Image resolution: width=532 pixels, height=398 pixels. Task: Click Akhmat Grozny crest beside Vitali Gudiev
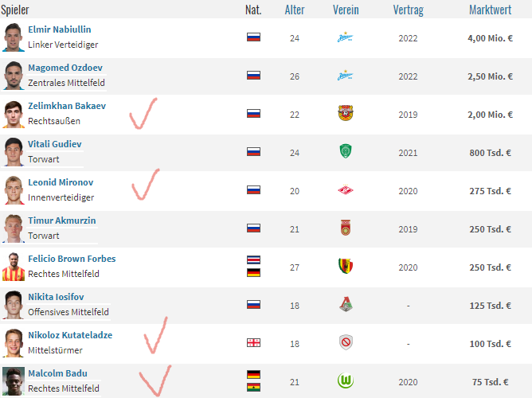(x=346, y=151)
